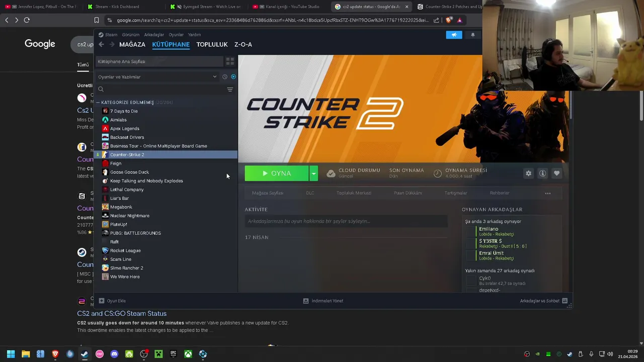Open the Görünüm menu
644x362 pixels.
point(130,35)
